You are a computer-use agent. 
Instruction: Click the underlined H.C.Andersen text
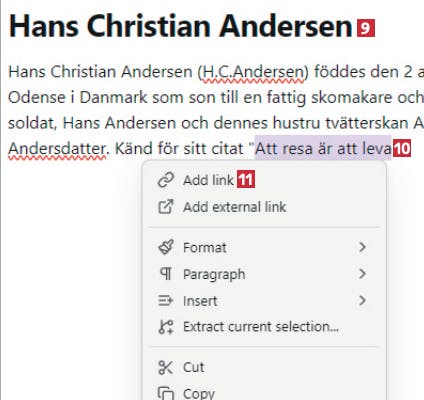254,72
